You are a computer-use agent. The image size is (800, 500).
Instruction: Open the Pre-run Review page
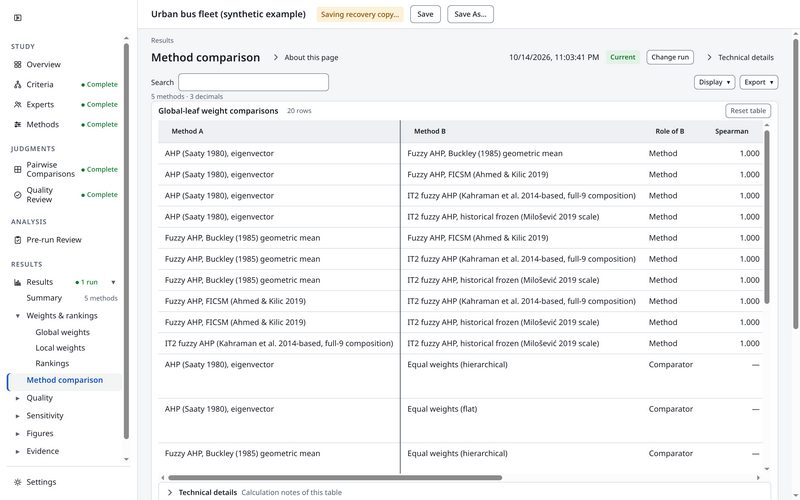[54, 240]
